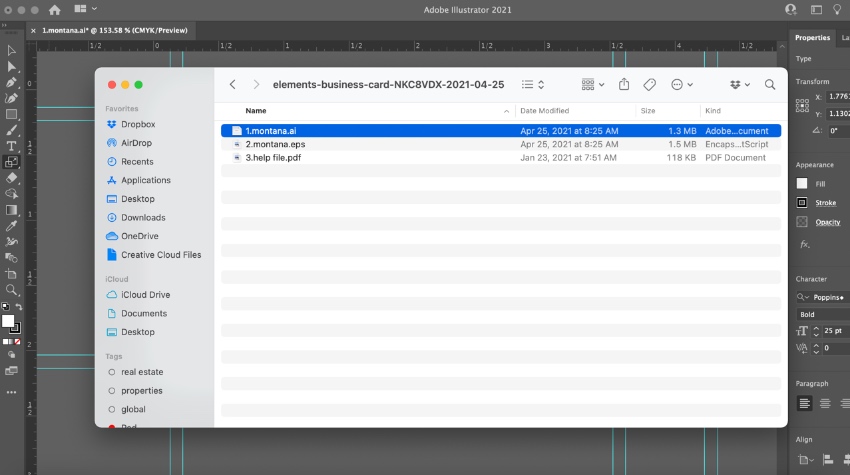Go back with Finder chevron
The width and height of the screenshot is (850, 475).
click(x=233, y=84)
